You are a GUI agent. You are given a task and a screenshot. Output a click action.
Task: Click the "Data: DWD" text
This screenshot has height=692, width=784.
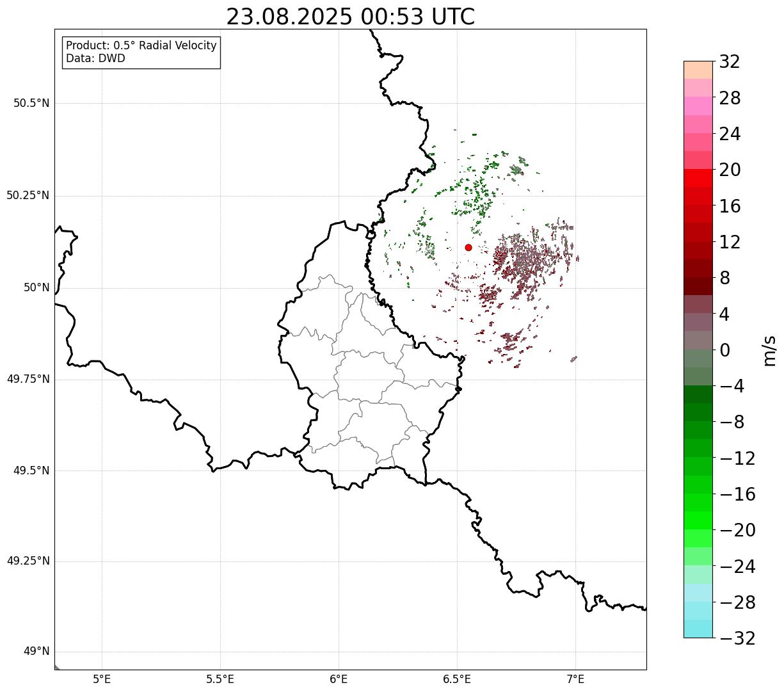click(95, 58)
